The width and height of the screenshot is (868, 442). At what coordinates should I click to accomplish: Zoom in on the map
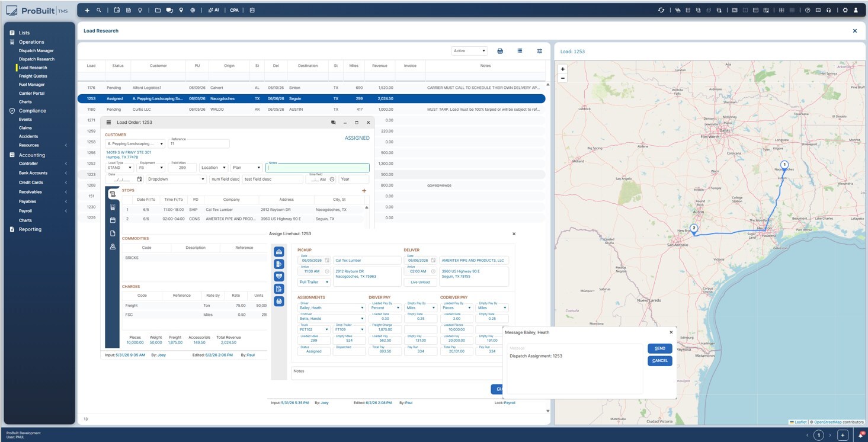coord(563,69)
